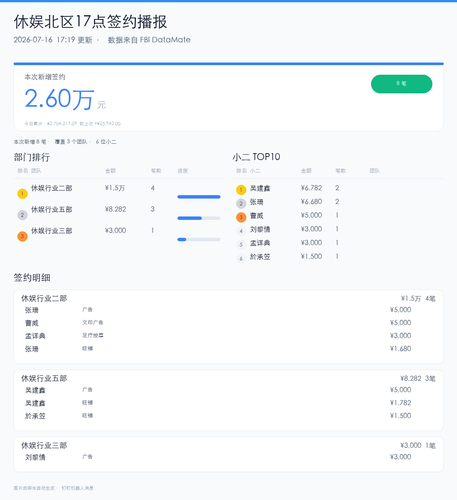Viewport: 457px width, 500px height.
Task: Click ¥3,000 1笔 summary in detail card
Action: point(418,446)
